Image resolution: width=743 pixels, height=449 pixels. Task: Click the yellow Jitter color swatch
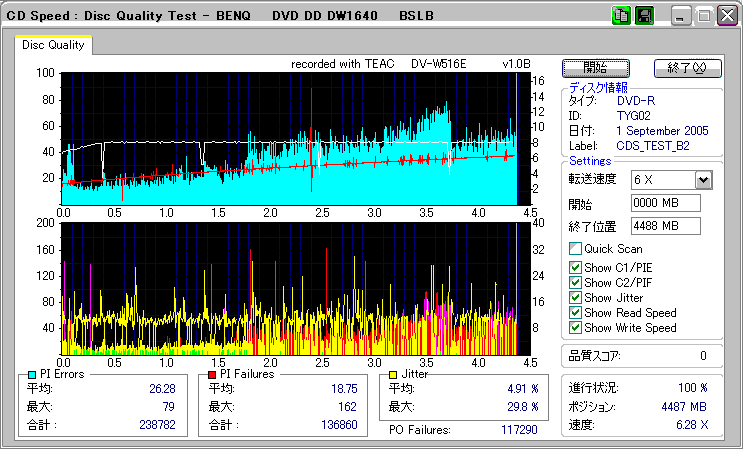click(x=393, y=375)
